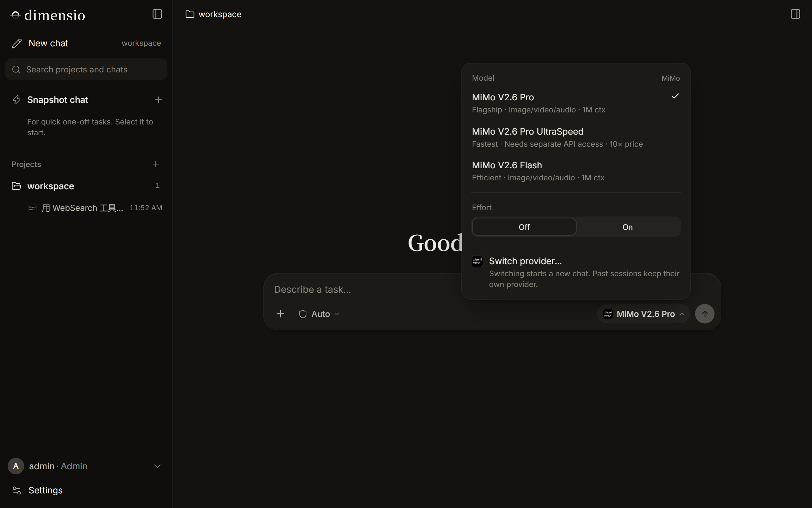Image resolution: width=812 pixels, height=508 pixels.
Task: Click the workspace label beside New chat
Action: point(141,43)
